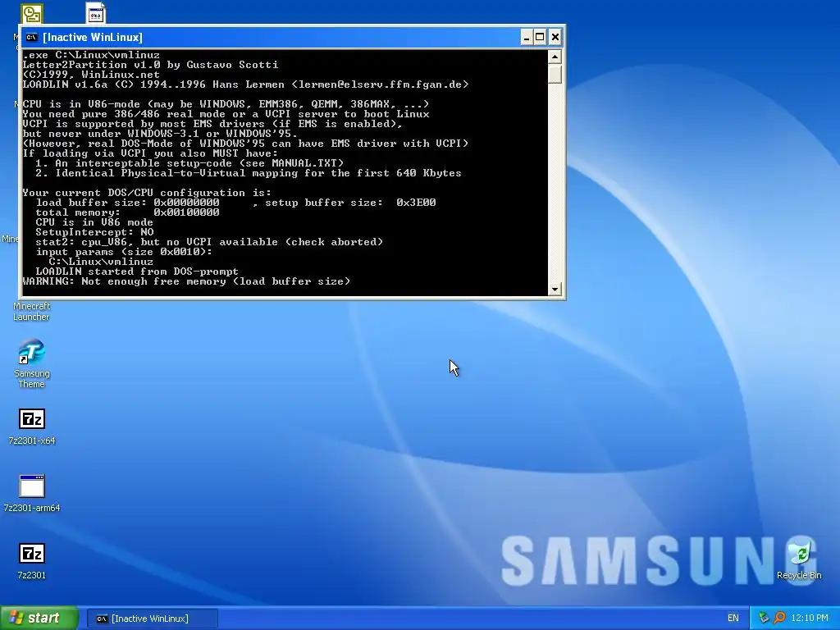Click the console scrollbar thumb
This screenshot has width=840, height=630.
click(x=555, y=73)
